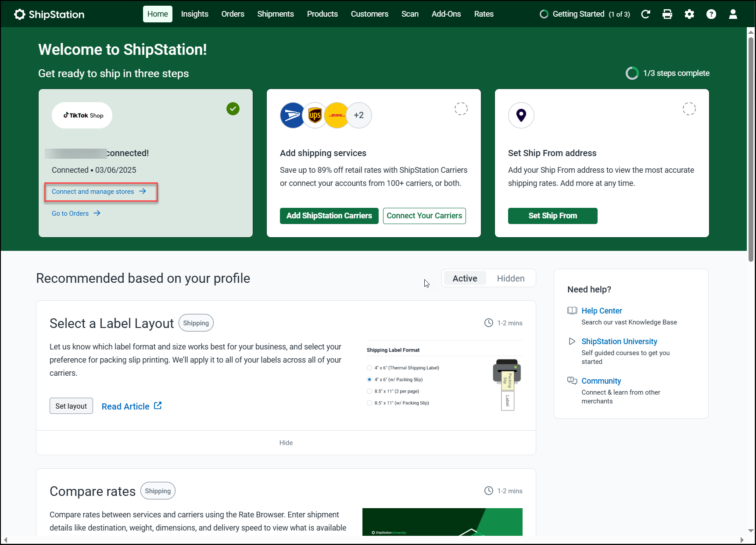The height and width of the screenshot is (545, 756).
Task: Open the Orders tab
Action: click(x=233, y=14)
